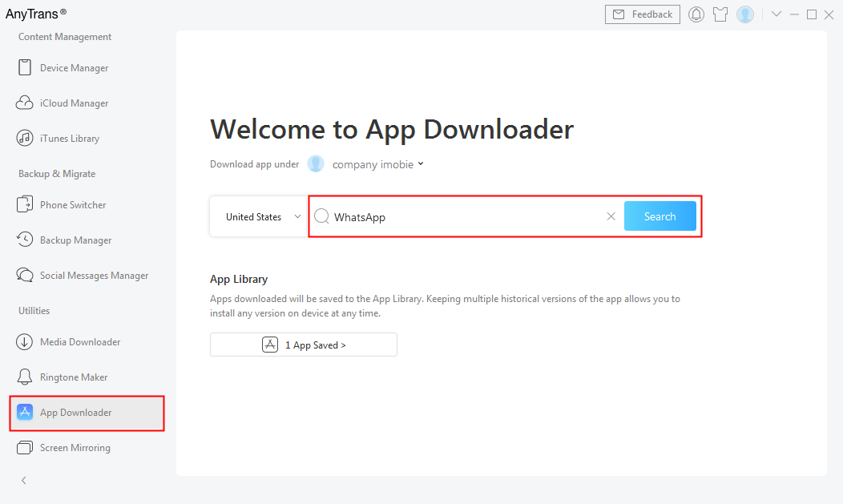This screenshot has height=504, width=843.
Task: Select App Downloader in the sidebar
Action: (x=75, y=413)
